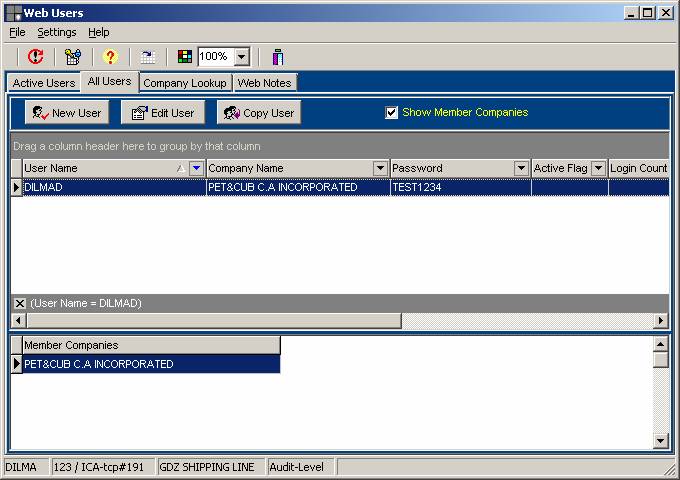
Task: Click horizontal scrollbar right arrow
Action: (x=661, y=320)
